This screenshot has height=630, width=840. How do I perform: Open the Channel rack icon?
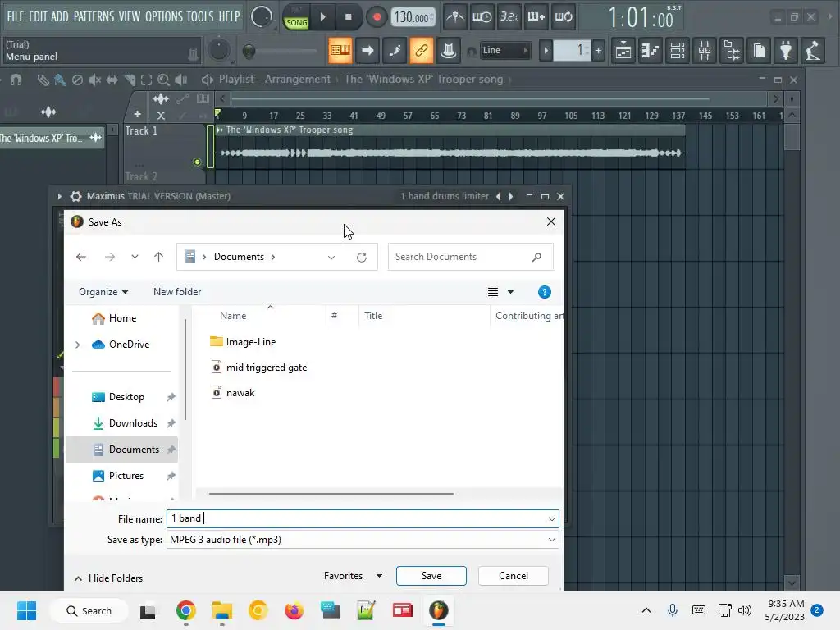[x=678, y=50]
